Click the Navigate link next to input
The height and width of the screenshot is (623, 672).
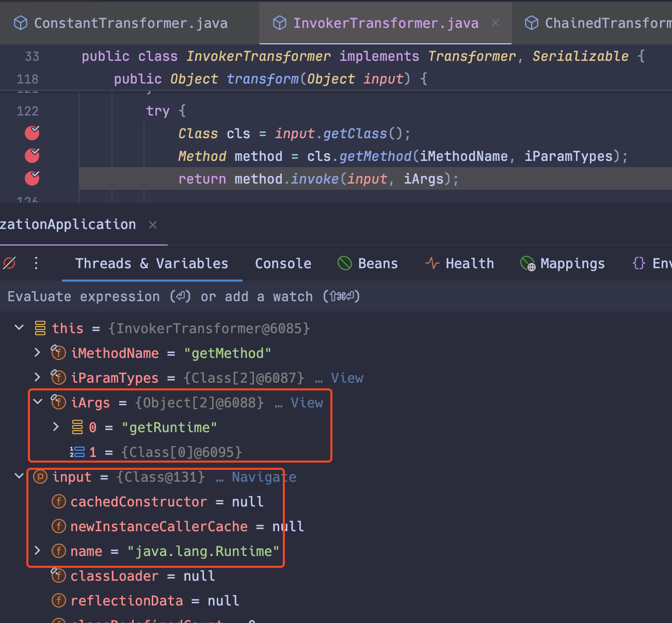point(264,477)
